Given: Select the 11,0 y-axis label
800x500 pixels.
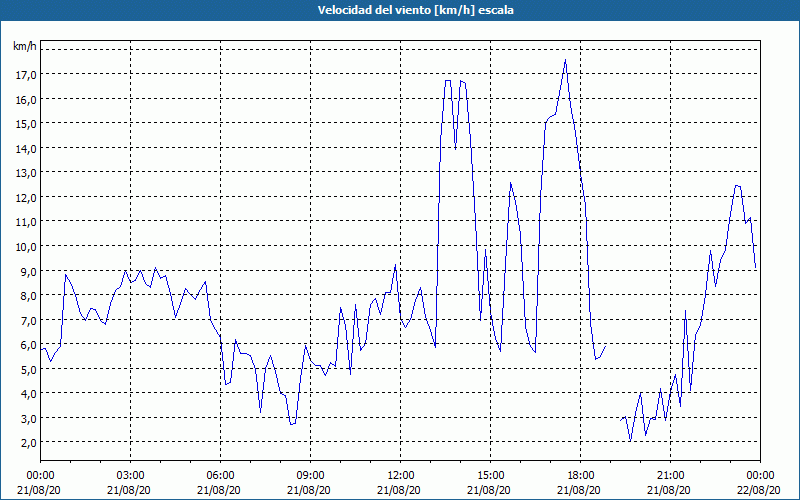Looking at the screenshot, I should 26,222.
